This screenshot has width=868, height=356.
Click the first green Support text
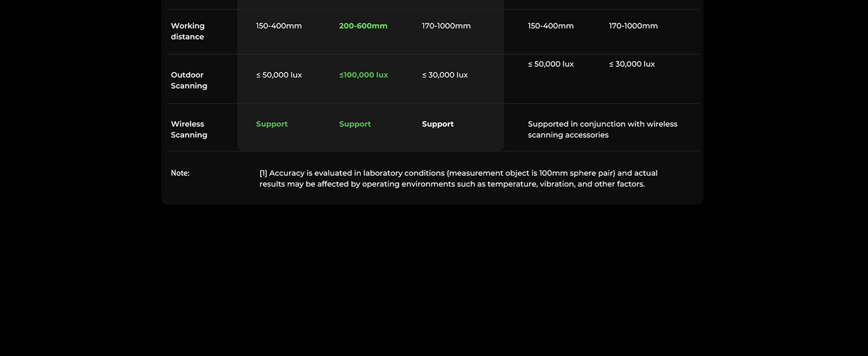272,124
